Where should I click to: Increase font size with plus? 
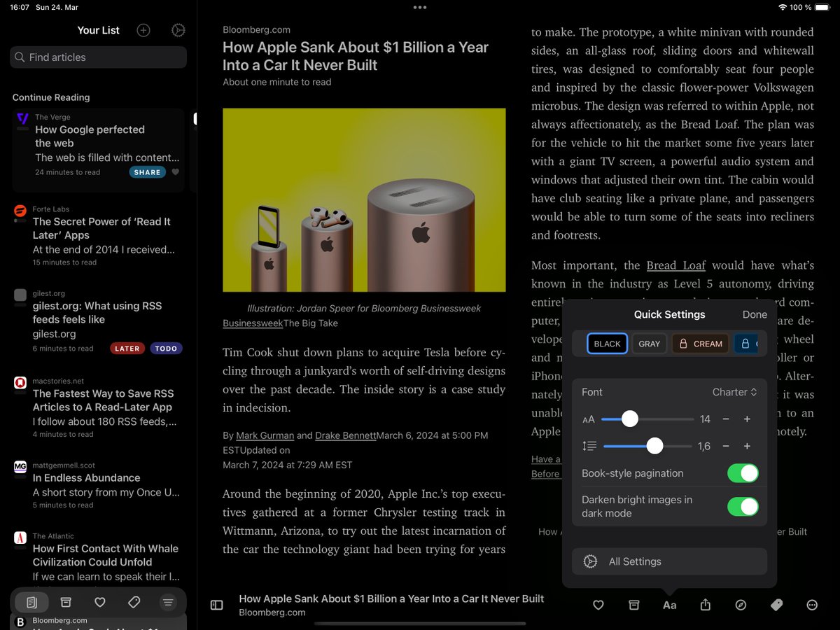point(747,419)
